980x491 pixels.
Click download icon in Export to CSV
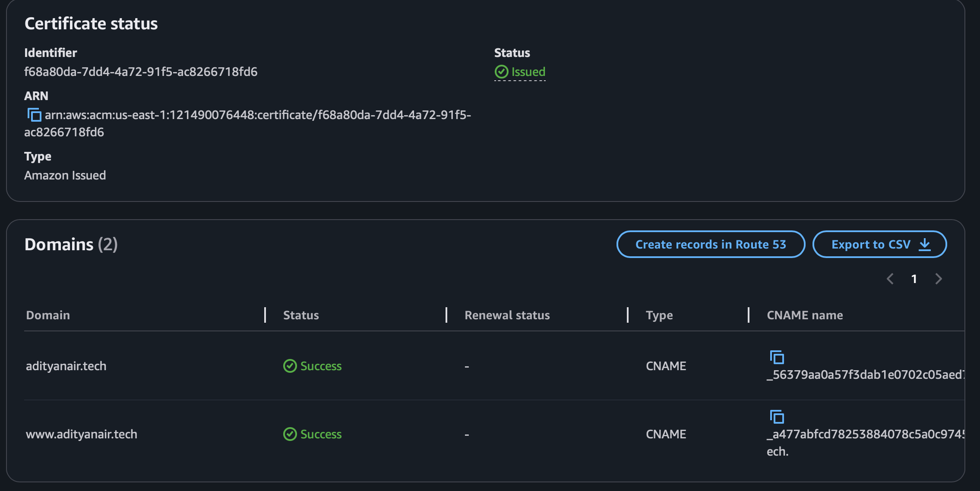click(x=924, y=244)
